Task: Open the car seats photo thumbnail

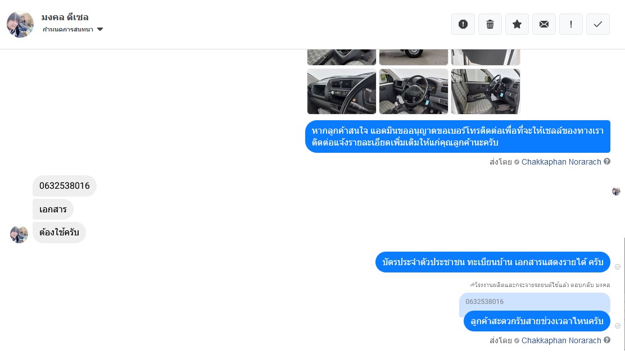Action: (486, 92)
